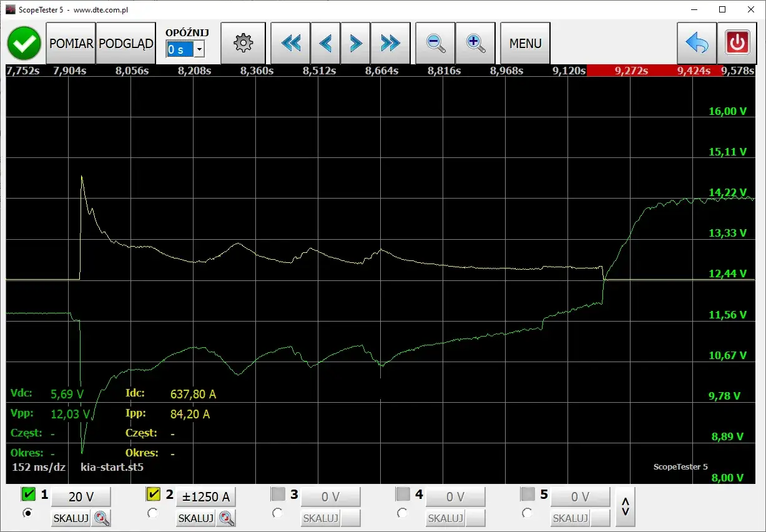The width and height of the screenshot is (766, 532).
Task: Open channel 4 range button 0 V
Action: pos(455,497)
